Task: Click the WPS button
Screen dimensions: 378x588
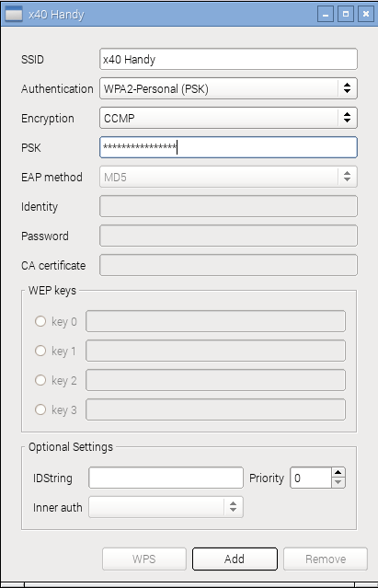Action: [x=144, y=559]
